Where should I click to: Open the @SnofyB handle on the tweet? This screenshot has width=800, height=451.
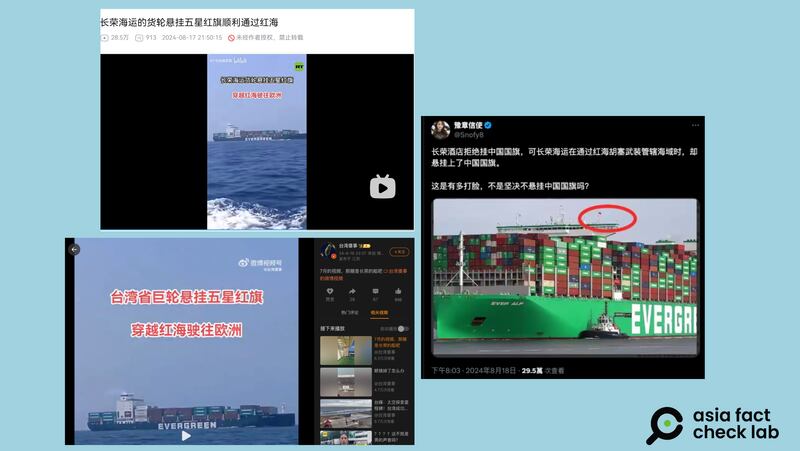click(468, 135)
